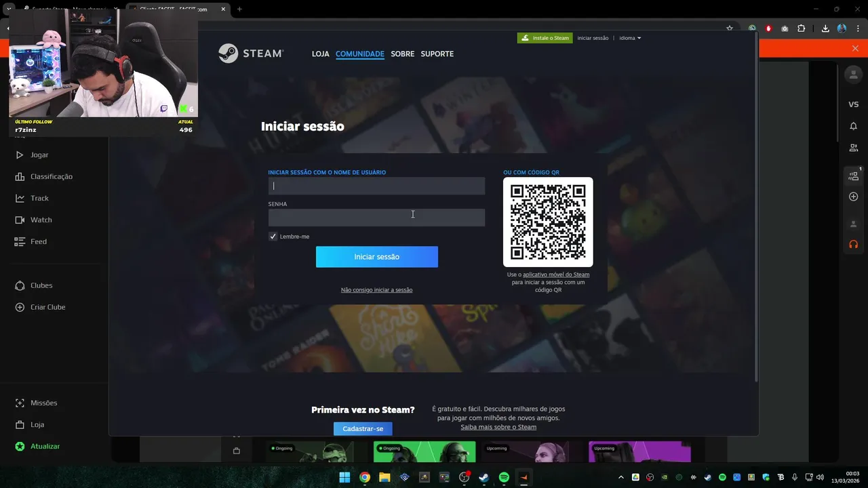
Task: Open Steam from the taskbar
Action: 484,477
